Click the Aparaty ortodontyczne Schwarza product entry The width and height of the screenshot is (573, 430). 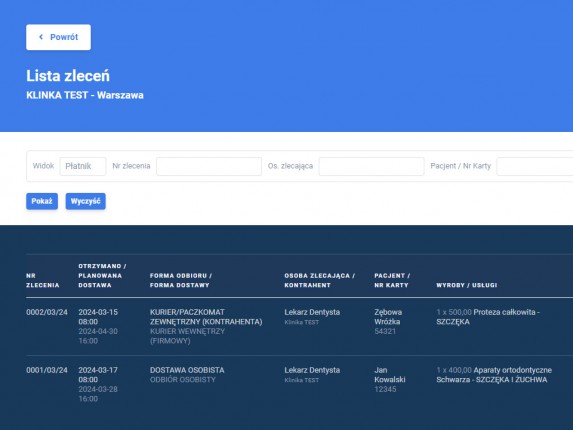pyautogui.click(x=494, y=375)
